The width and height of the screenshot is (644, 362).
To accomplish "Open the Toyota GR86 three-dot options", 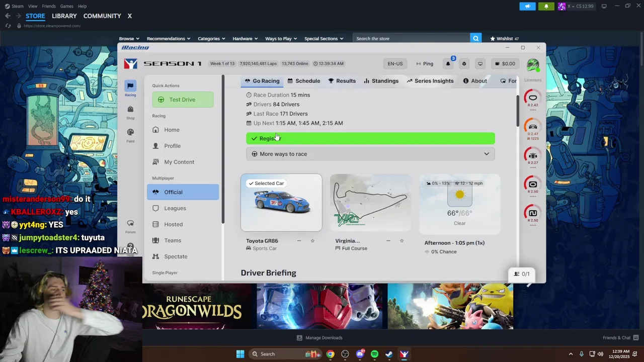I will 299,241.
